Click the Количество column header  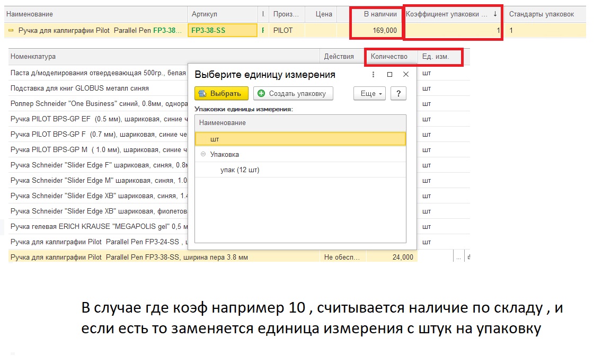click(x=389, y=57)
